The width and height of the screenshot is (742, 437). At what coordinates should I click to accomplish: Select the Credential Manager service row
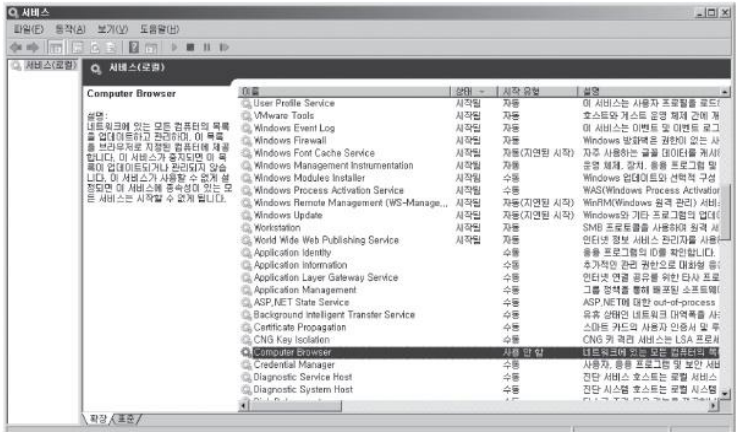pyautogui.click(x=480, y=365)
